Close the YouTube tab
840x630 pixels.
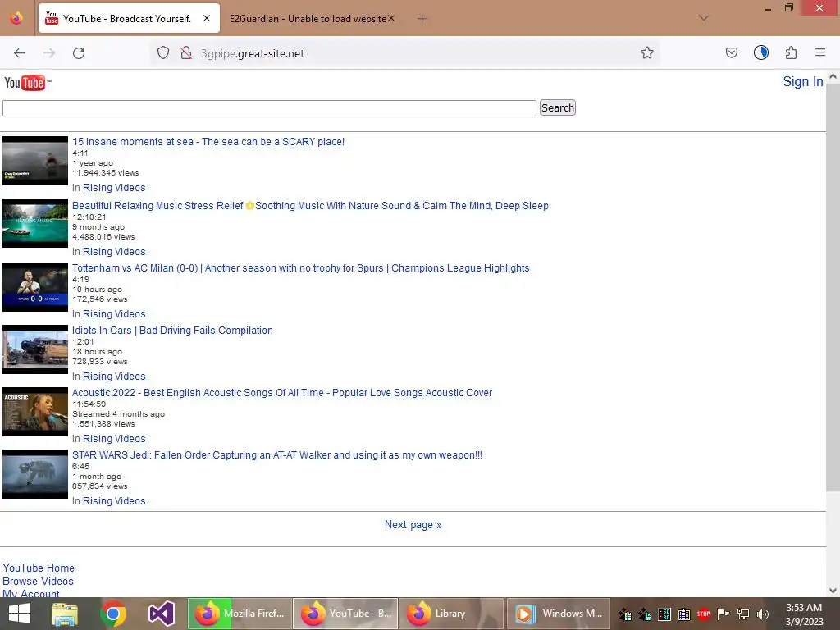[207, 19]
